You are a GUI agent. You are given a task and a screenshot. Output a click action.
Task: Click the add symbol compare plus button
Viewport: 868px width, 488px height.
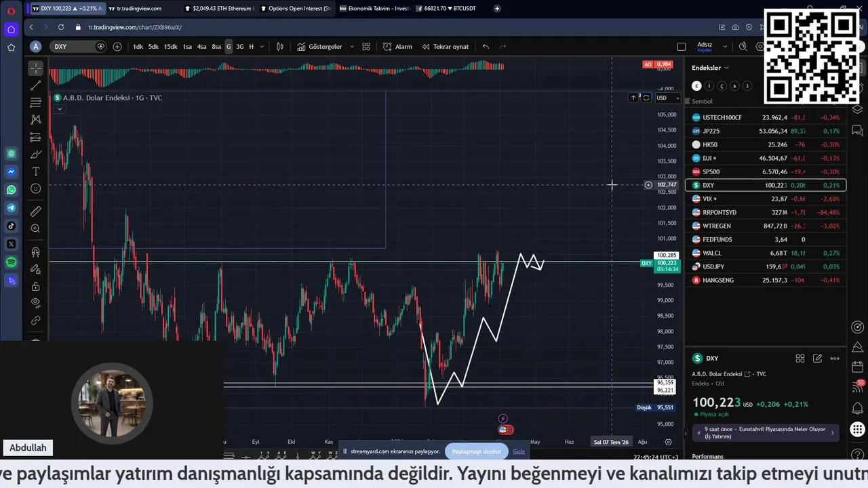pyautogui.click(x=117, y=47)
